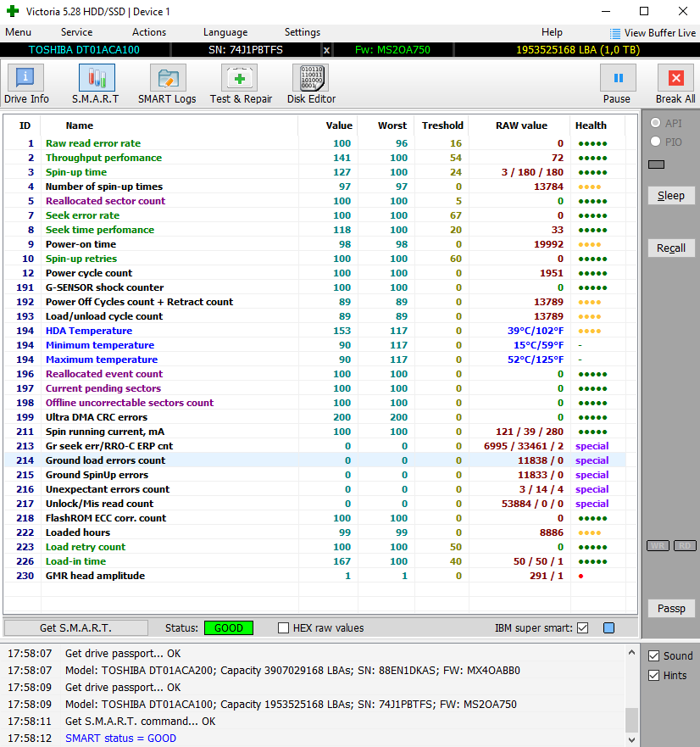Select the Ground load errors count row
Viewport: 700px width, 747px height.
coord(105,460)
